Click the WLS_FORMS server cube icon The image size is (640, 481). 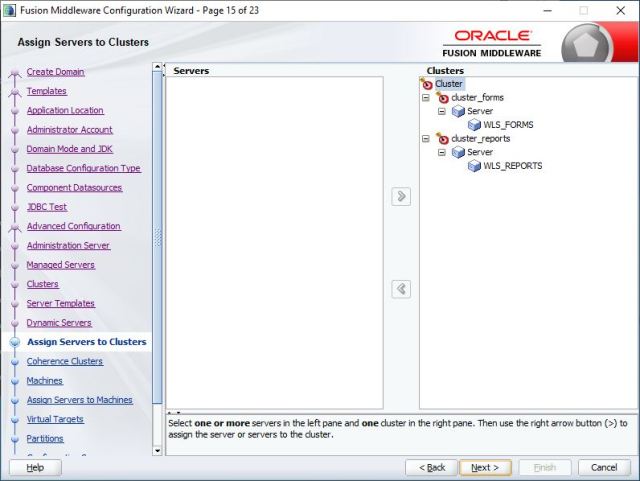pyautogui.click(x=474, y=125)
